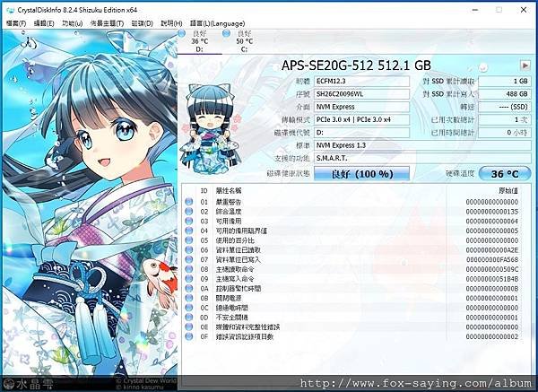This screenshot has width=538, height=392.
Task: Click the health orb above C: drive
Action: (226, 34)
